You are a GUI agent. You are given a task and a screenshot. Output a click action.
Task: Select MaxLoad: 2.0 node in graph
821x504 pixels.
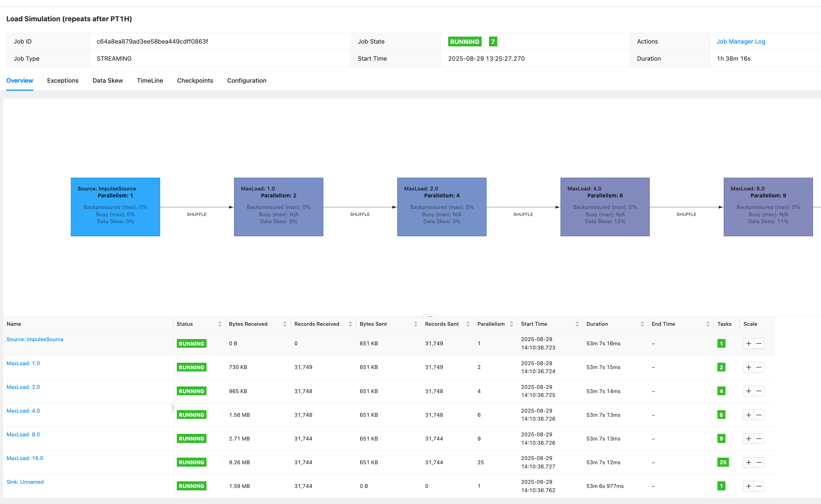[x=442, y=207]
